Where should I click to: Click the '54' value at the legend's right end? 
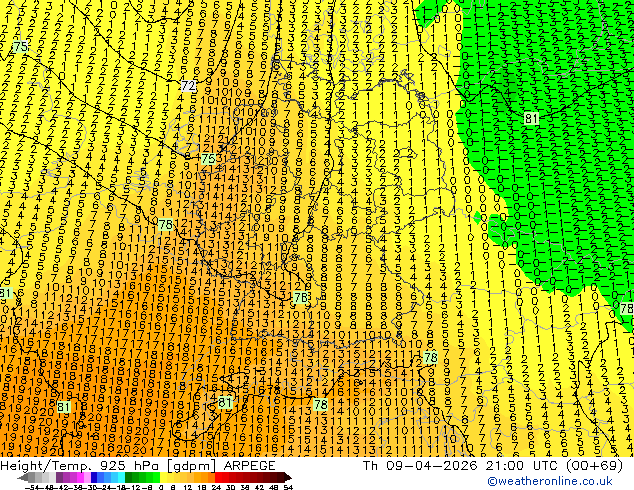[x=288, y=487]
